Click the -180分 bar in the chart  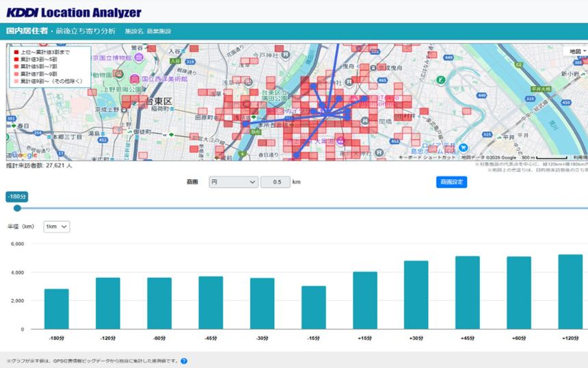point(56,308)
